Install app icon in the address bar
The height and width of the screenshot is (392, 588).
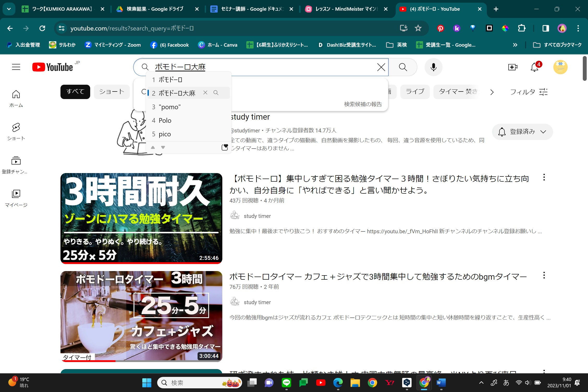click(403, 28)
